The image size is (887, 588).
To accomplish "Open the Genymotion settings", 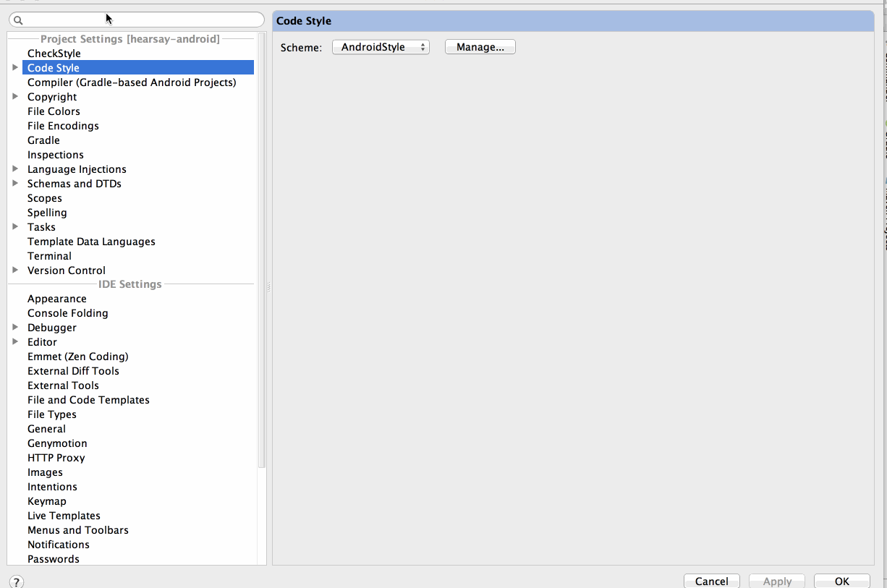I will 57,443.
